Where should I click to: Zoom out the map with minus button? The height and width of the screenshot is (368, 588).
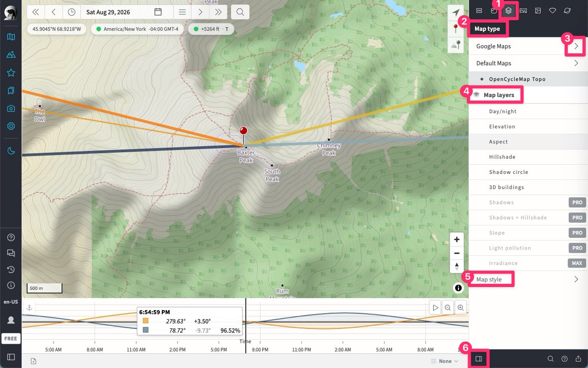(457, 253)
